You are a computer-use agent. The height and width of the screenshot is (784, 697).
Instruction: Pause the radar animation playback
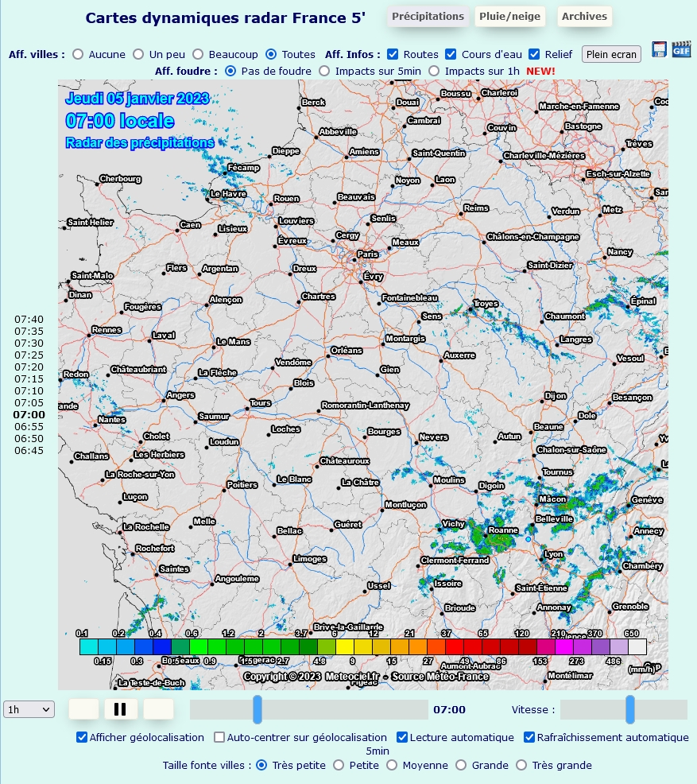[x=121, y=709]
